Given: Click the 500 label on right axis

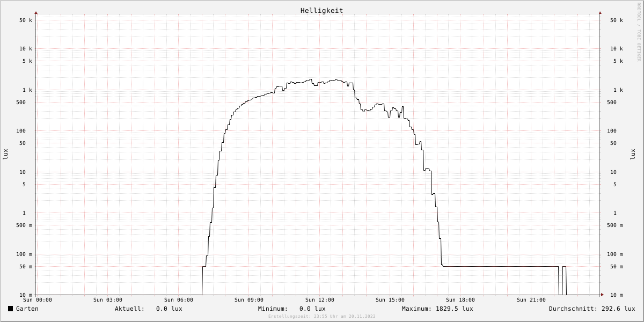Looking at the screenshot, I should (612, 103).
